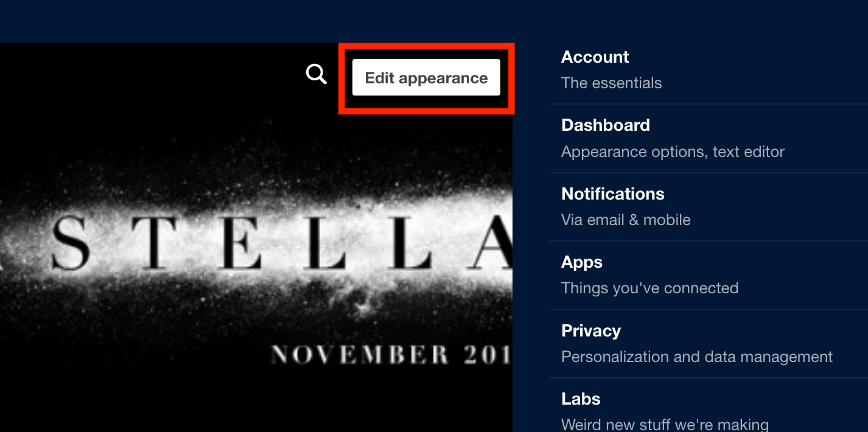The image size is (868, 432).
Task: Click "Personalization and data management" text
Action: click(696, 357)
